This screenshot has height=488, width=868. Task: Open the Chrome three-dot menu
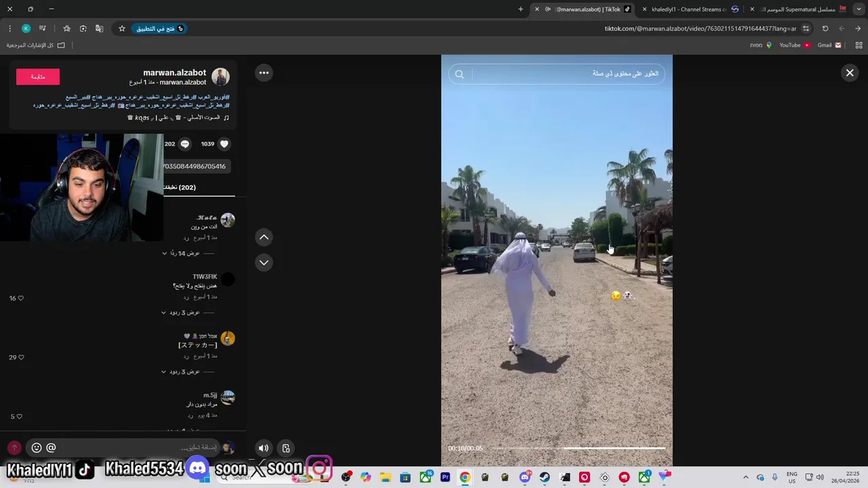9,28
